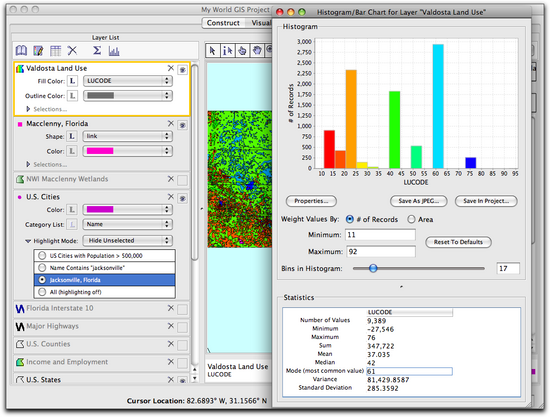Open the histogram chart tool icon
Screen dimensions: 550x417
tap(114, 51)
